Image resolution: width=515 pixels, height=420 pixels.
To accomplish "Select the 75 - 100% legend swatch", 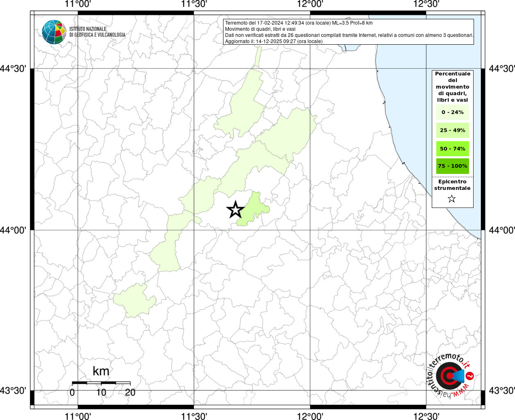I will tap(453, 166).
